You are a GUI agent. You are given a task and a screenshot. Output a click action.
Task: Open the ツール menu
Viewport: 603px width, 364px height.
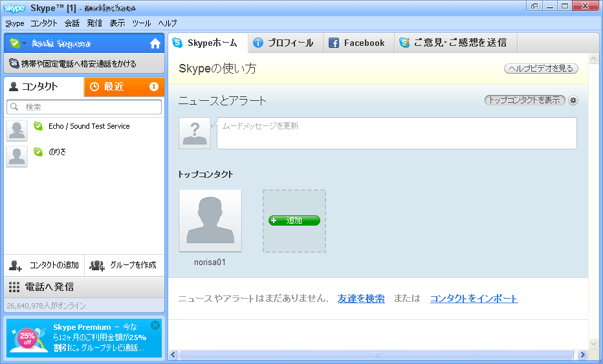point(142,23)
